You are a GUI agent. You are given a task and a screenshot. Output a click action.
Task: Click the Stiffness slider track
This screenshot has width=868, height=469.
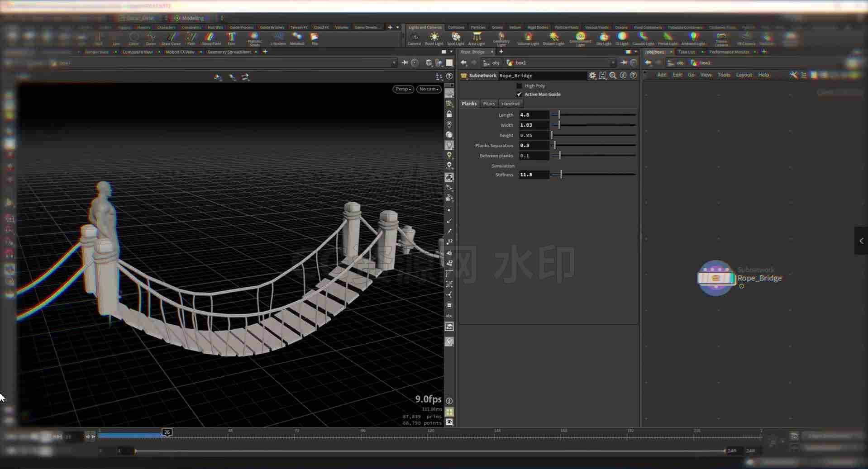coord(594,175)
